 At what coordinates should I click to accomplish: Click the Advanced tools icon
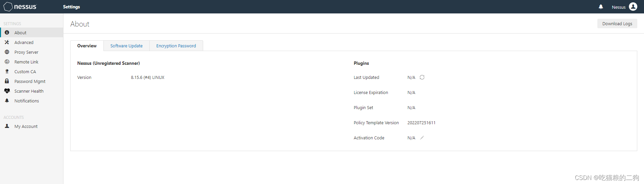[7, 42]
